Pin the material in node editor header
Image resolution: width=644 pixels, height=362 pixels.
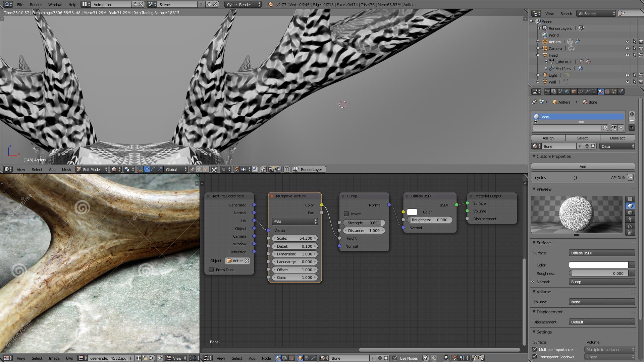[x=425, y=358]
